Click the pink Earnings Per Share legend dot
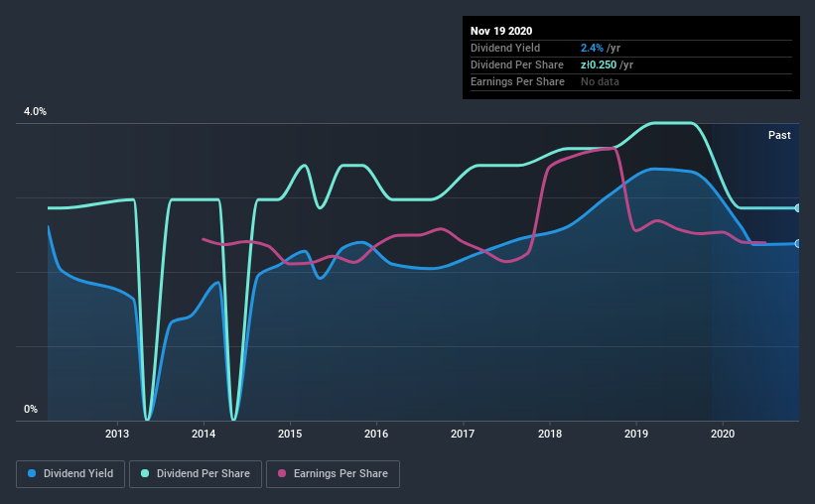The image size is (815, 504). [x=282, y=473]
